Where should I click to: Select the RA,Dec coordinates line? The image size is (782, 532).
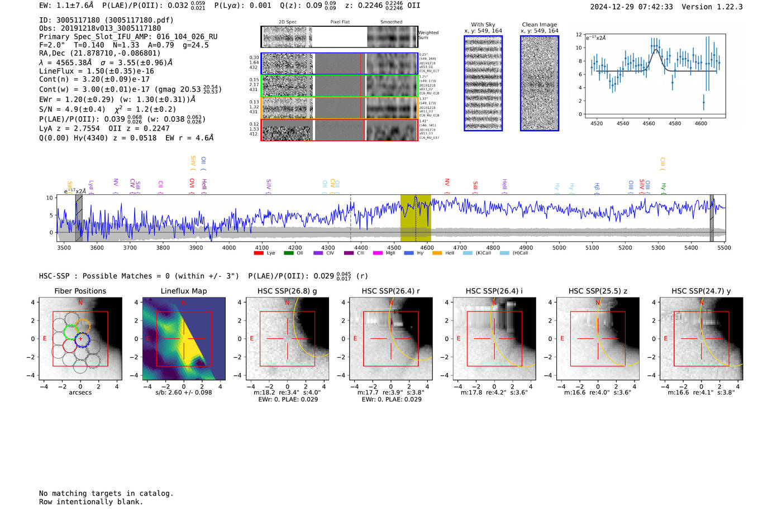(99, 54)
